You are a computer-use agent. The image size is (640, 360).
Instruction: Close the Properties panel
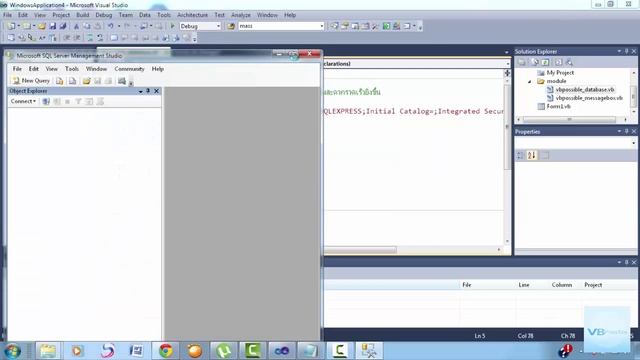634,131
